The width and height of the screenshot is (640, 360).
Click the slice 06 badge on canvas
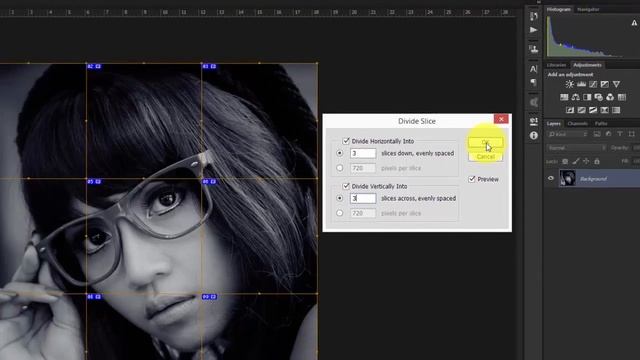(x=209, y=181)
